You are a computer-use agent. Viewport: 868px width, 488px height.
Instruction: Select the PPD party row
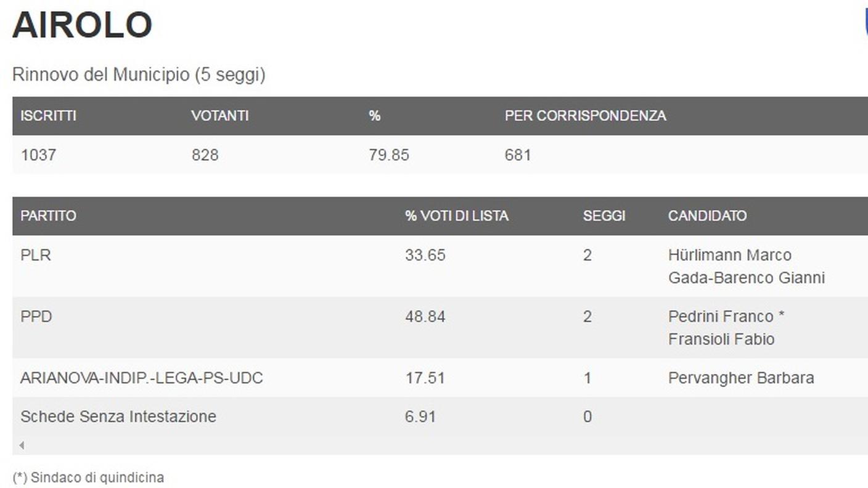tap(440, 328)
